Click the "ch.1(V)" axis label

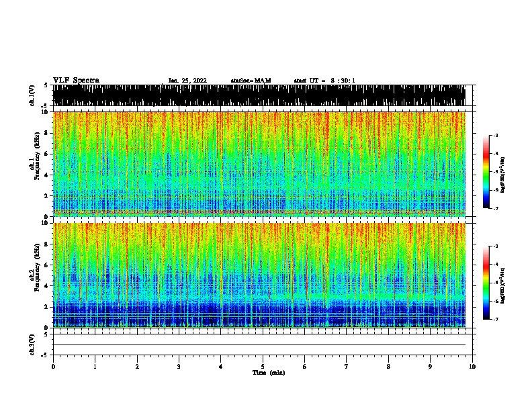click(32, 95)
